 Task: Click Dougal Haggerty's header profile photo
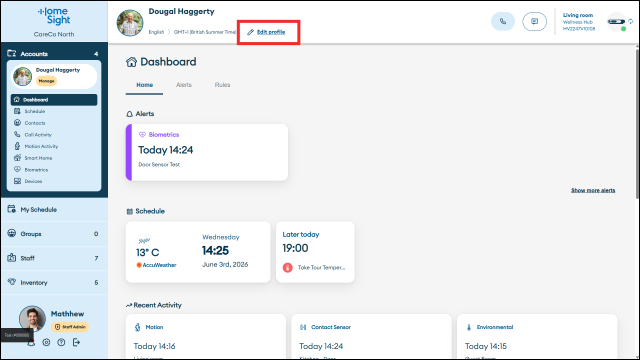(130, 23)
